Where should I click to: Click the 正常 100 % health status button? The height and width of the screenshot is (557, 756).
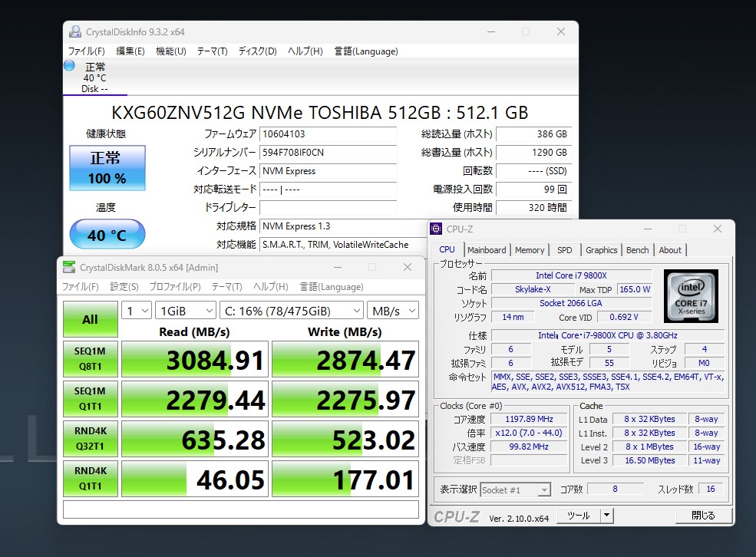point(107,168)
